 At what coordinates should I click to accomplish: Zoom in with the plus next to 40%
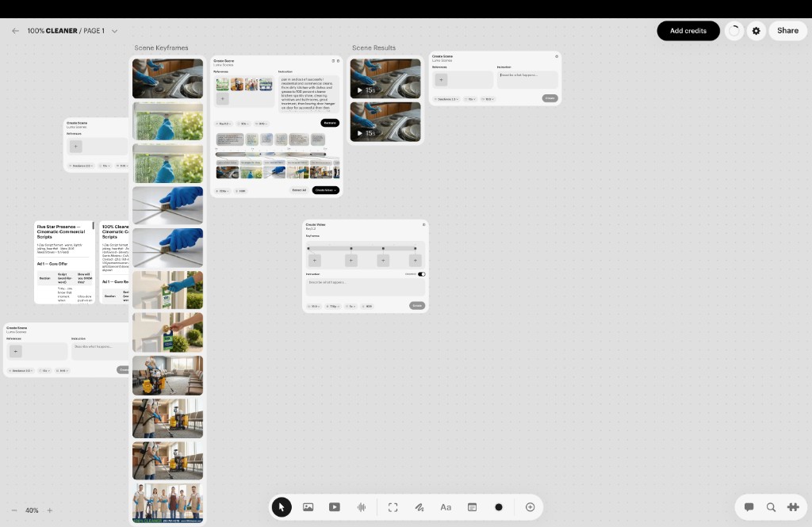pos(50,510)
